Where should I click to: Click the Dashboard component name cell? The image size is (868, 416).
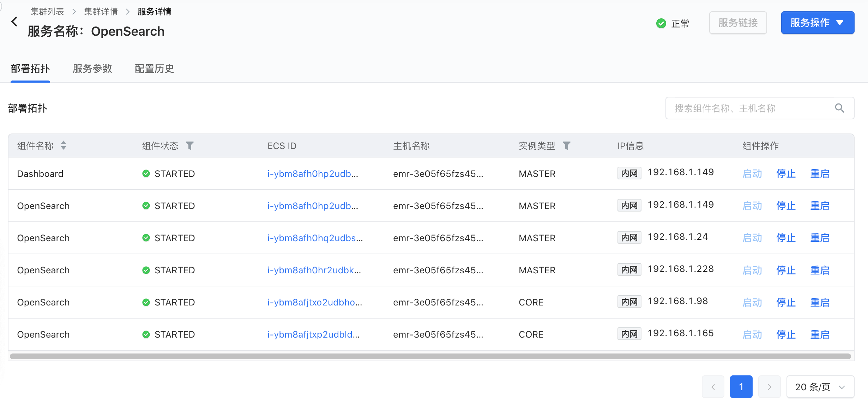tap(40, 174)
